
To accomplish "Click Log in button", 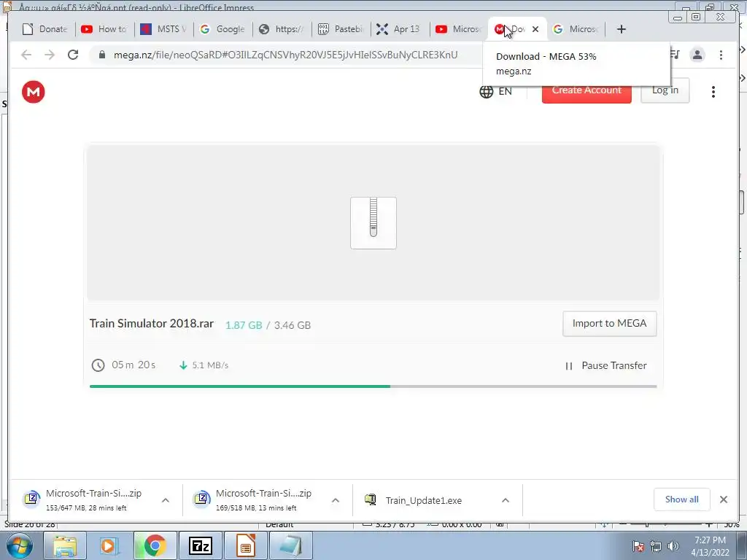I will click(x=665, y=90).
